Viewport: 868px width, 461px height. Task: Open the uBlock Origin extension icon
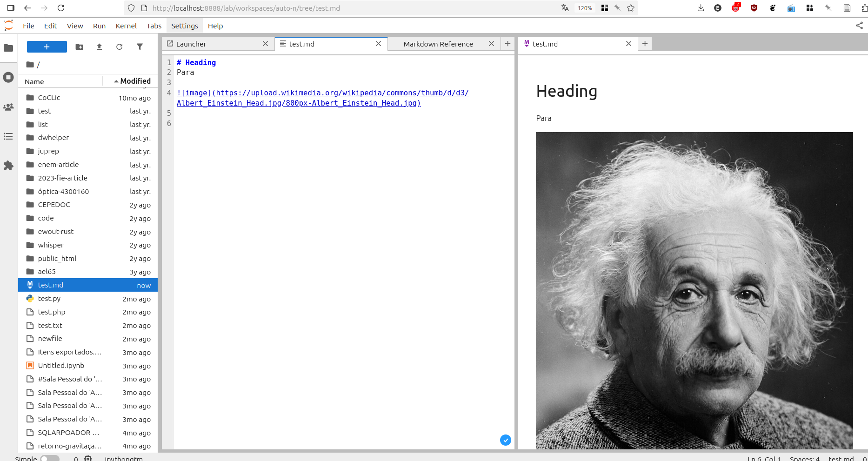point(754,8)
